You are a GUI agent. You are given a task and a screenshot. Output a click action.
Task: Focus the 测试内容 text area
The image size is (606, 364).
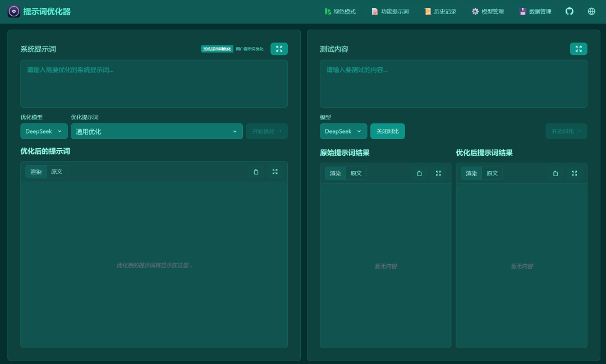[453, 84]
